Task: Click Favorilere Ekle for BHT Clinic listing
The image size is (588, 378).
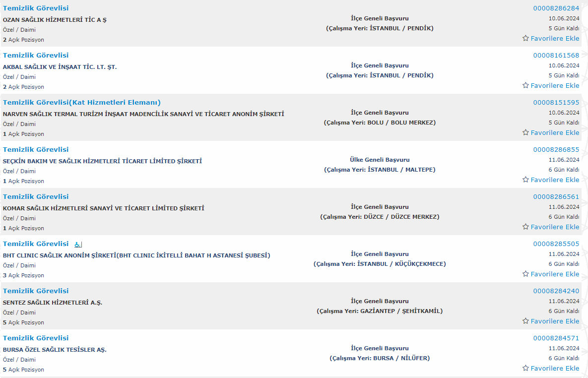Action: [x=555, y=274]
